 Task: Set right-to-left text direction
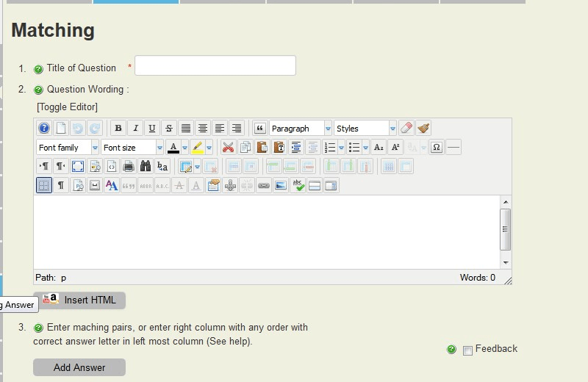click(61, 167)
